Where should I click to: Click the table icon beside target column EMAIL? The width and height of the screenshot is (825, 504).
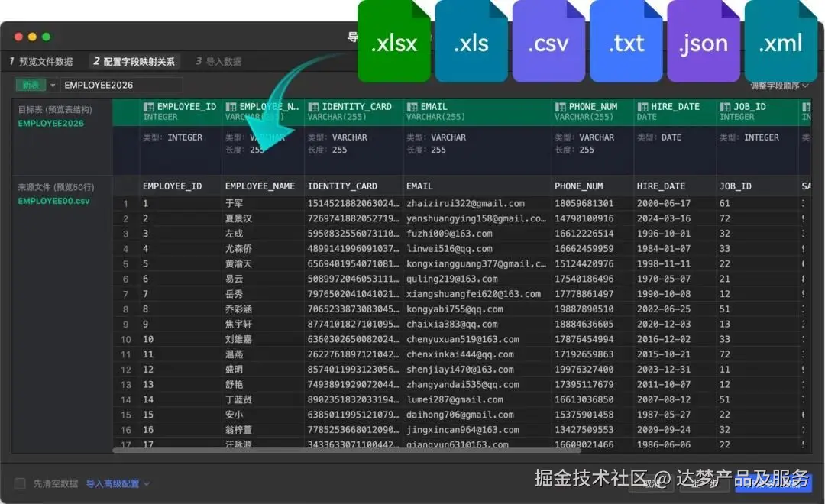412,107
